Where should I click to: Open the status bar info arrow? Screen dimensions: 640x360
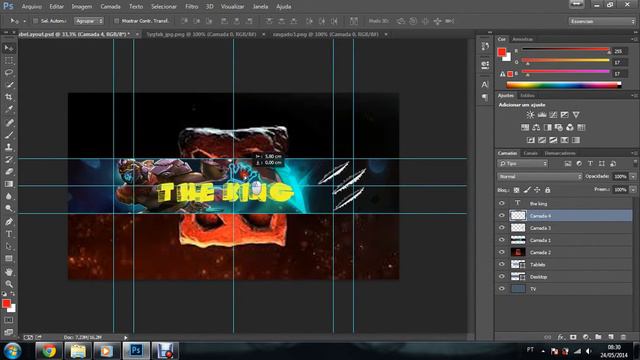tap(126, 338)
